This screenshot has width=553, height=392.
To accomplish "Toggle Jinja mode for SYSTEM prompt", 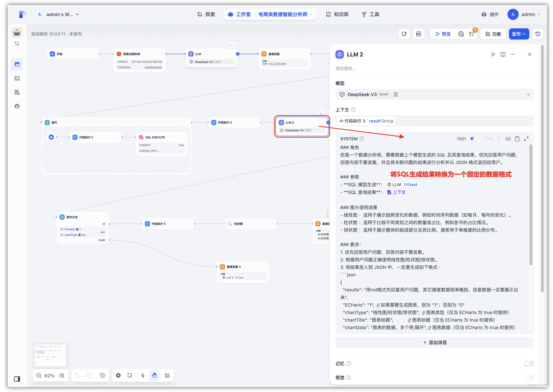I will (x=497, y=139).
